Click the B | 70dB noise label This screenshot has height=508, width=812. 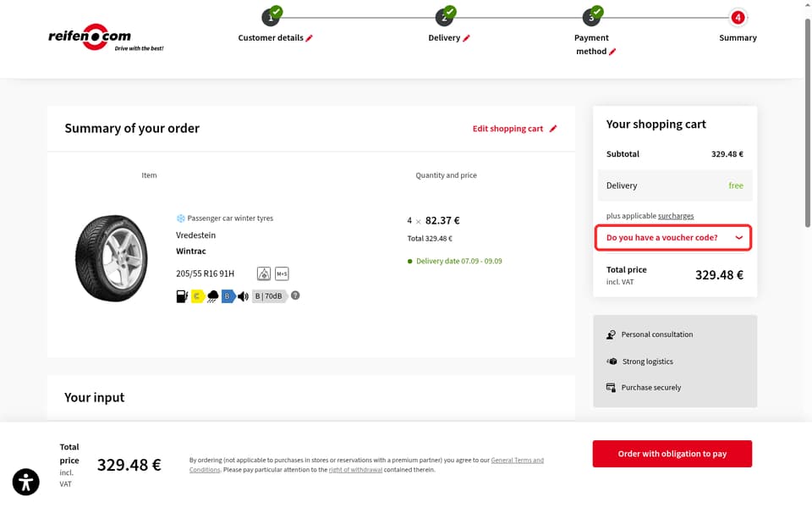coord(269,296)
